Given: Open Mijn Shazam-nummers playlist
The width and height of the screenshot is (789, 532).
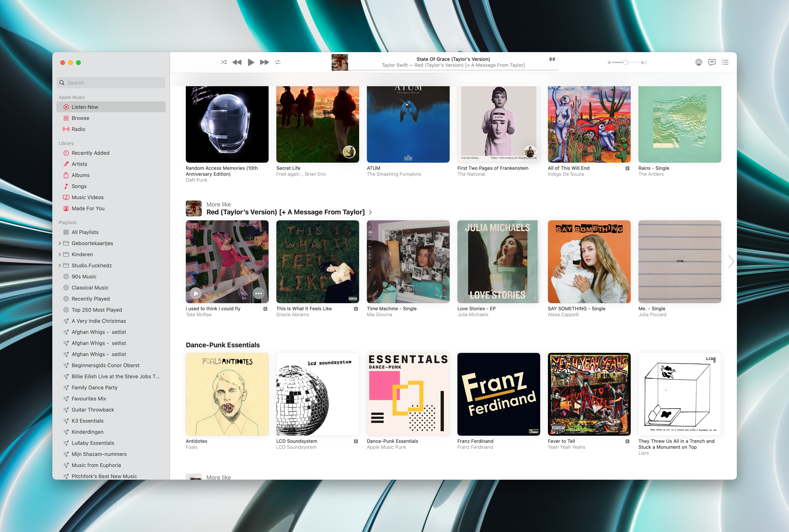Looking at the screenshot, I should 111,454.
